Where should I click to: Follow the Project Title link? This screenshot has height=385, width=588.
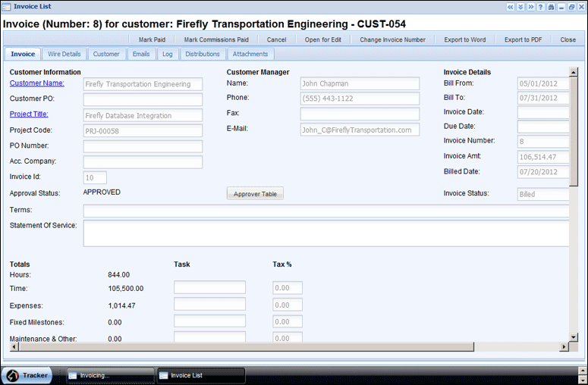tap(29, 114)
